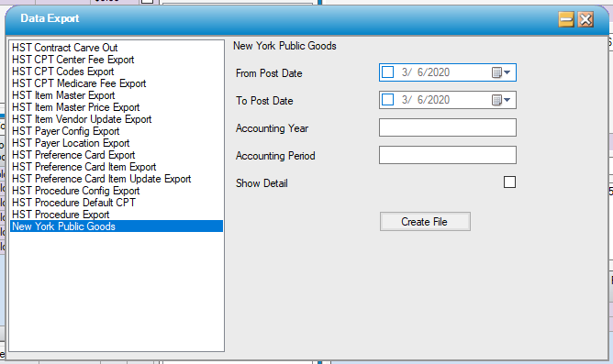
Task: Select New York Public Goods list item
Action: [117, 226]
